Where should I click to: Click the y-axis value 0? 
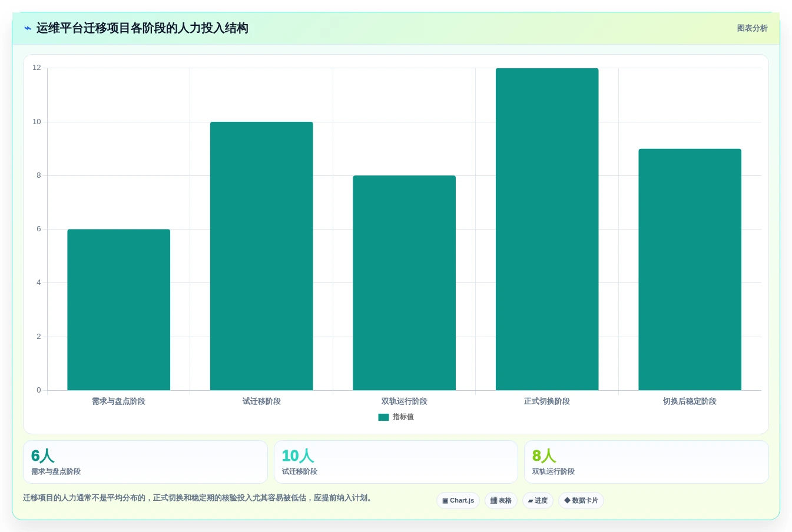(39, 390)
